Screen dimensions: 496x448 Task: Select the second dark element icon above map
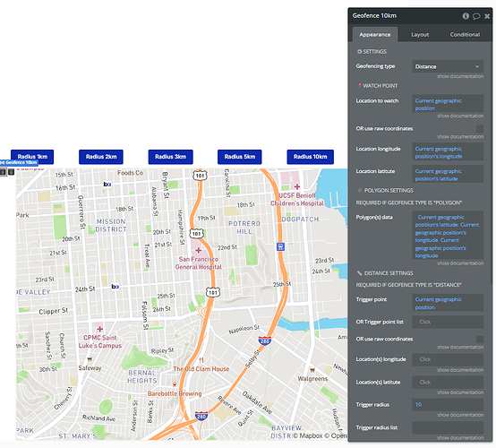(x=11, y=172)
